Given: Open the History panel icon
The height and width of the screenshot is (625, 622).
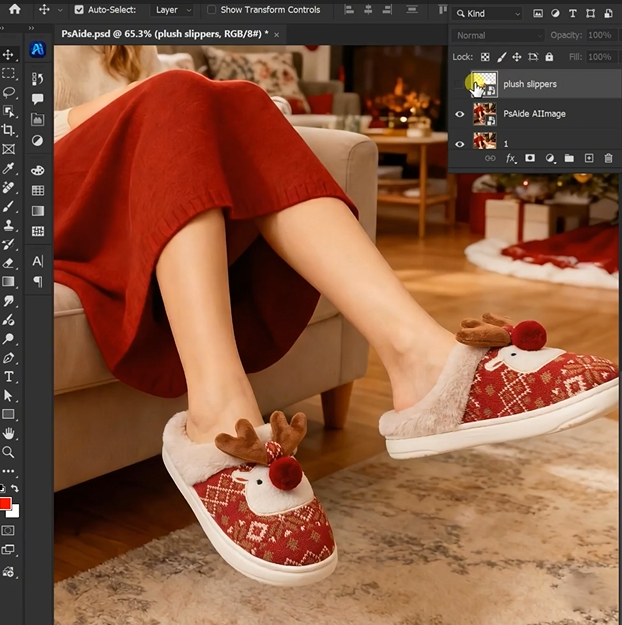Looking at the screenshot, I should [x=37, y=79].
